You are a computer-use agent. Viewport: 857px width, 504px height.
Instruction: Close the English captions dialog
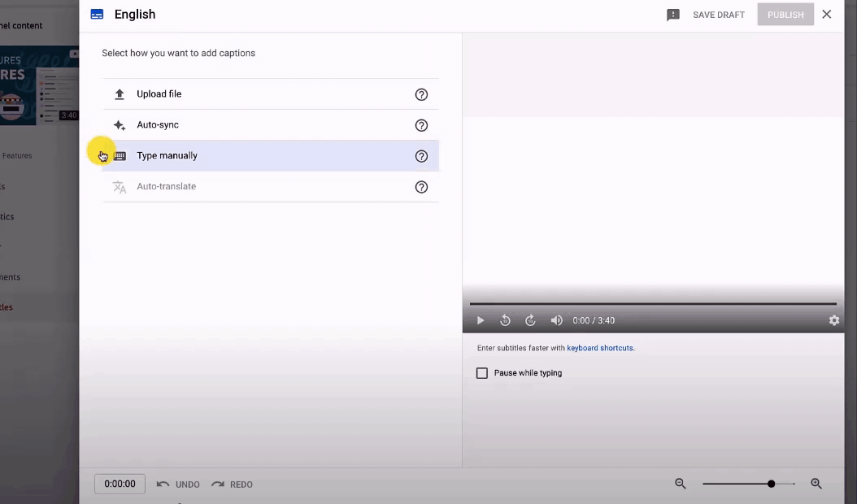[826, 14]
